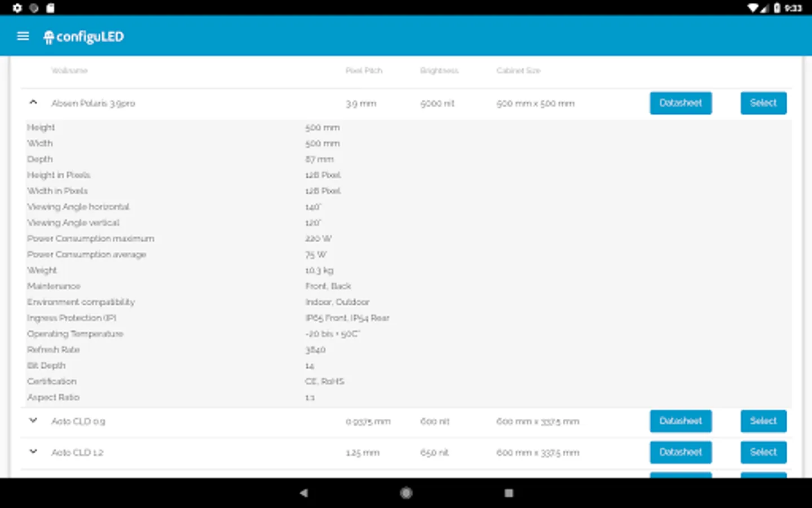Expand the Aoto CLD 1.2 row
Viewport: 812px width, 508px height.
(x=33, y=452)
